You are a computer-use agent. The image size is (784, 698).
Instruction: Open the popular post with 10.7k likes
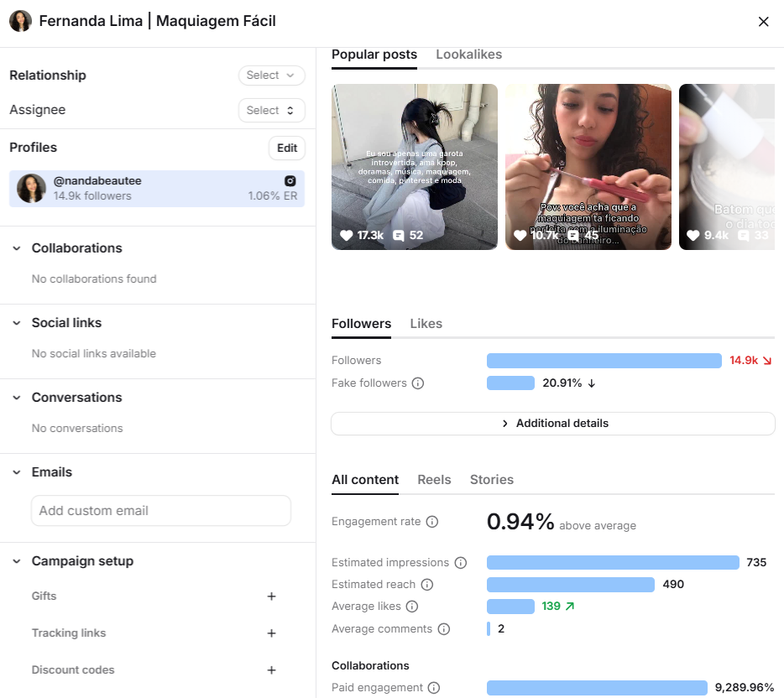588,167
